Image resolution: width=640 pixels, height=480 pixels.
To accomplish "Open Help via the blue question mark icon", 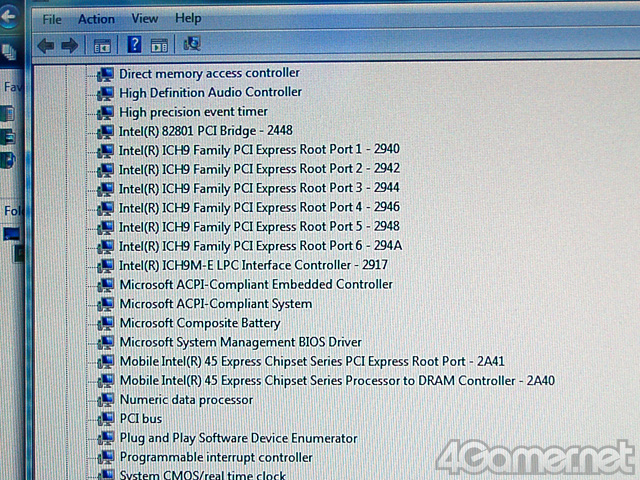I will [x=134, y=44].
